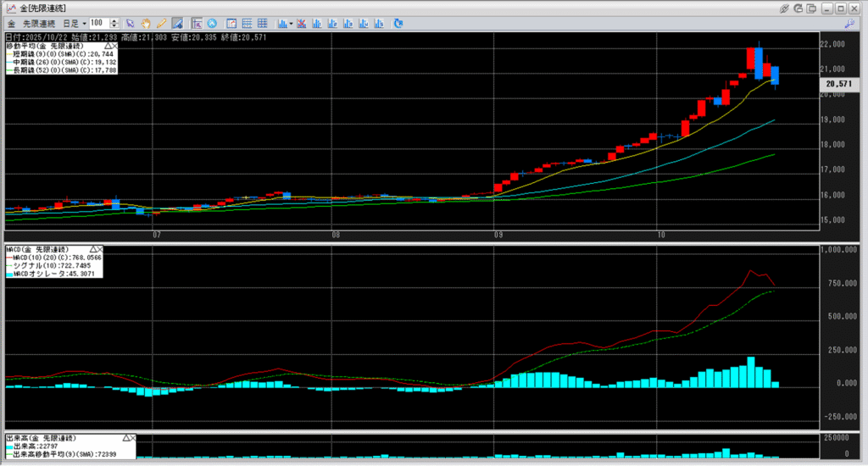The image size is (868, 466).
Task: Collapse the 移動平均 legend with triangle
Action: [x=107, y=46]
